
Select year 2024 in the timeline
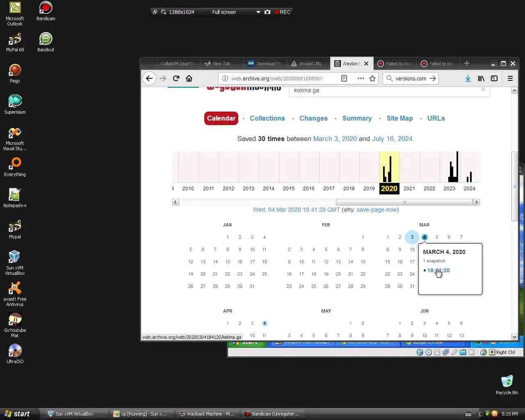469,188
